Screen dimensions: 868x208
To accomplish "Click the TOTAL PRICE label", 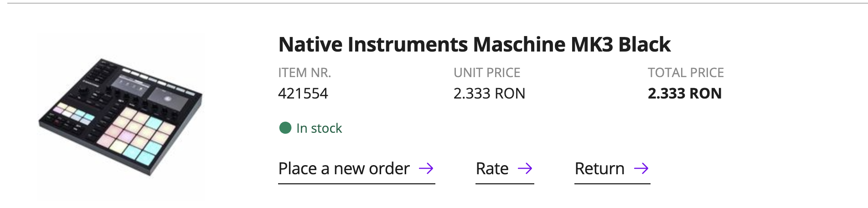I will [x=686, y=73].
